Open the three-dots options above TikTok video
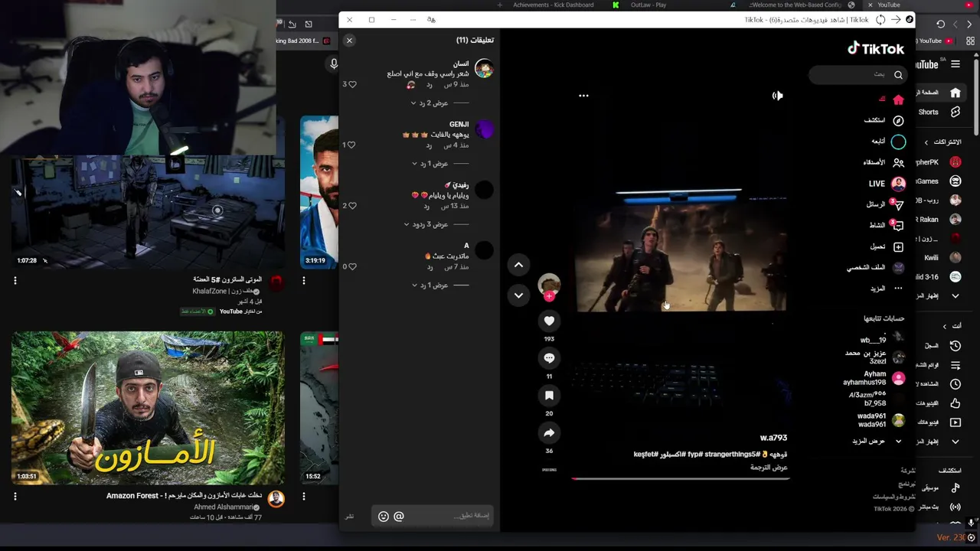This screenshot has width=980, height=551. [x=583, y=96]
